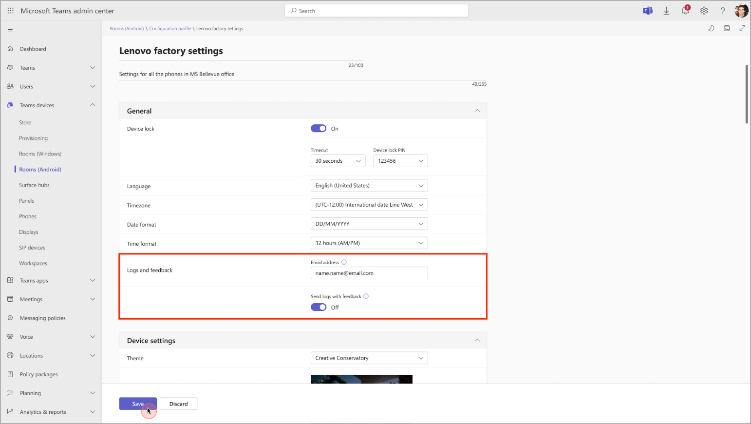The image size is (751, 424).
Task: Open the Panels menu item
Action: [26, 201]
